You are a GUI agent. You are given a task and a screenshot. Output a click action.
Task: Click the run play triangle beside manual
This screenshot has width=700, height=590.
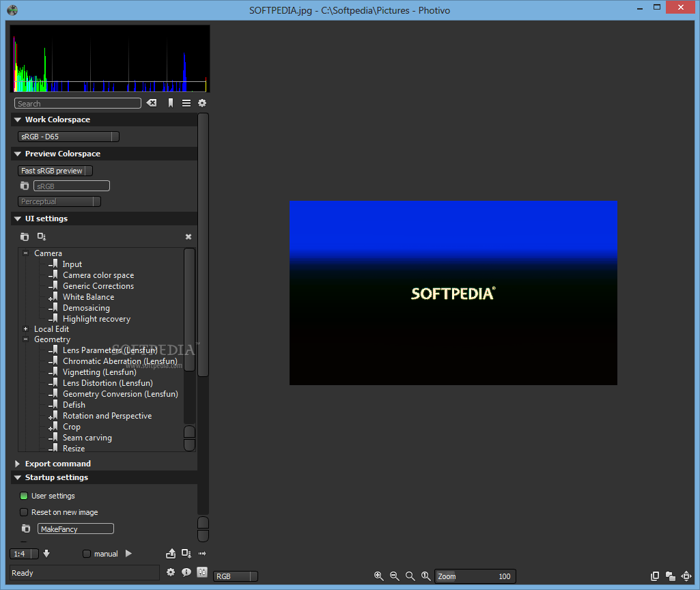point(128,553)
